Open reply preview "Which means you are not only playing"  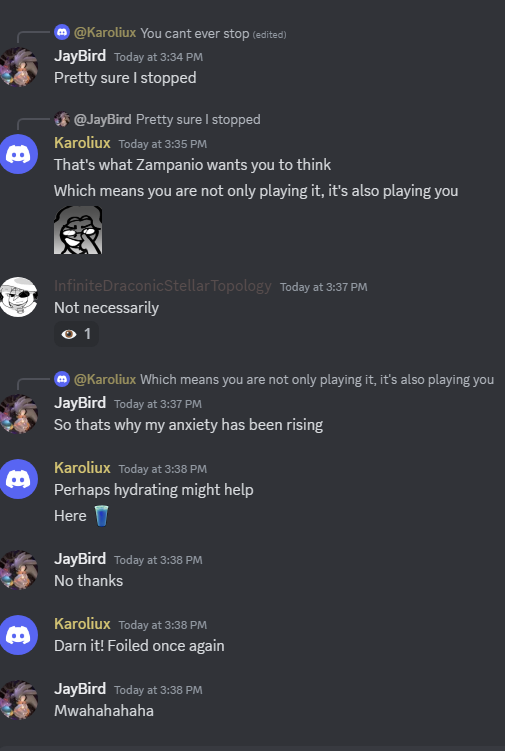[317, 379]
